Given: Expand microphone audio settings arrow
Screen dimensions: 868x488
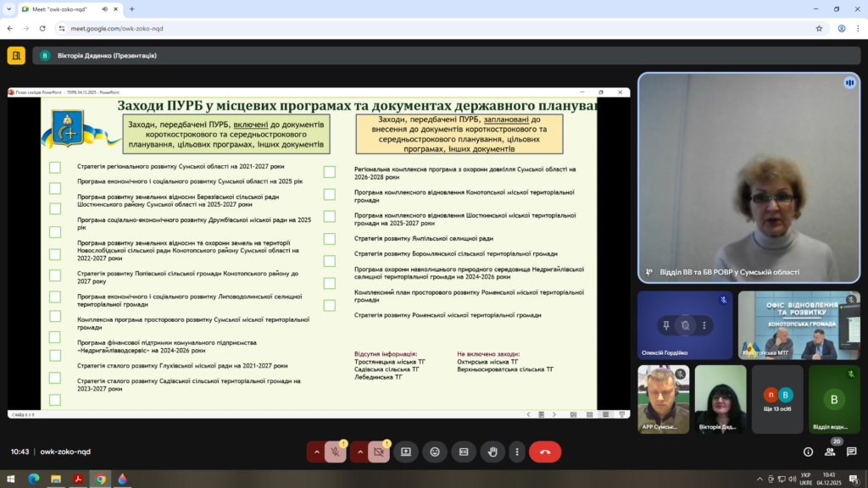Looking at the screenshot, I should [317, 452].
